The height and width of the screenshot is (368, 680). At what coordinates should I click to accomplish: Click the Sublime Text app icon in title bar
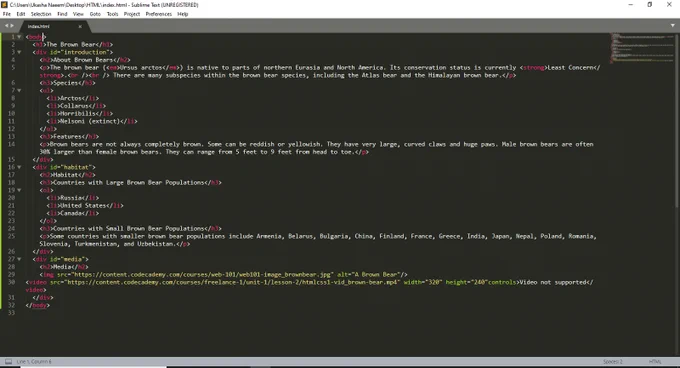click(x=4, y=4)
